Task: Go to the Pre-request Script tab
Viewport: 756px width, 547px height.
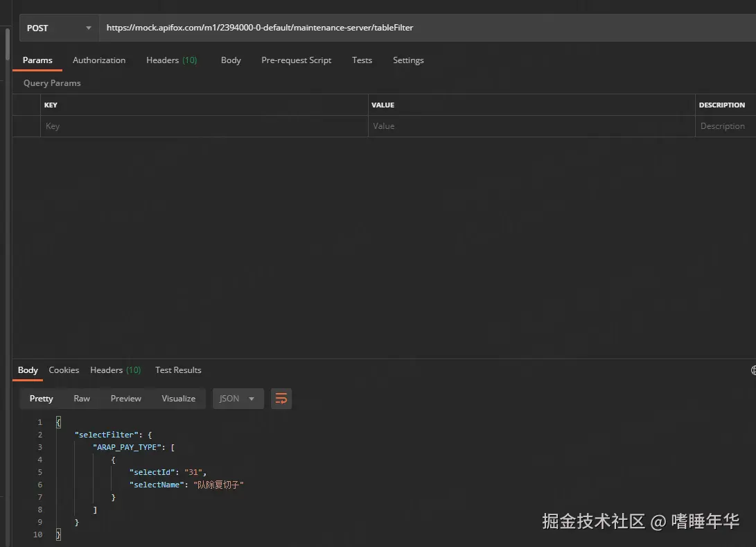Action: coord(296,60)
